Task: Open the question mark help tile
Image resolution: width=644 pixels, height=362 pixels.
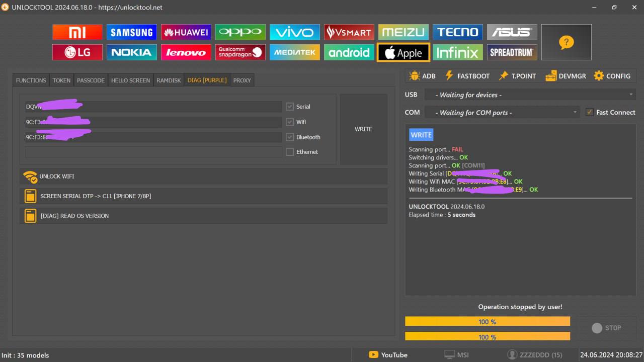Action: (567, 42)
